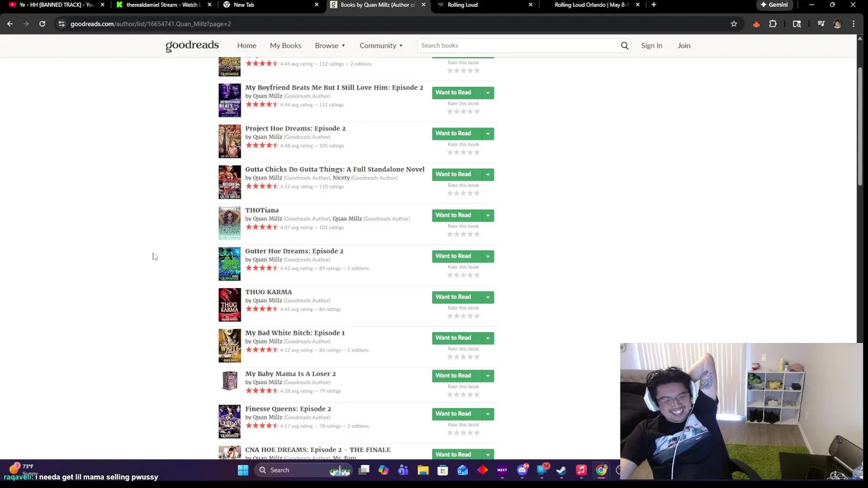Screen dimensions: 868x488
Task: Expand the Community dropdown menu
Action: pos(381,45)
